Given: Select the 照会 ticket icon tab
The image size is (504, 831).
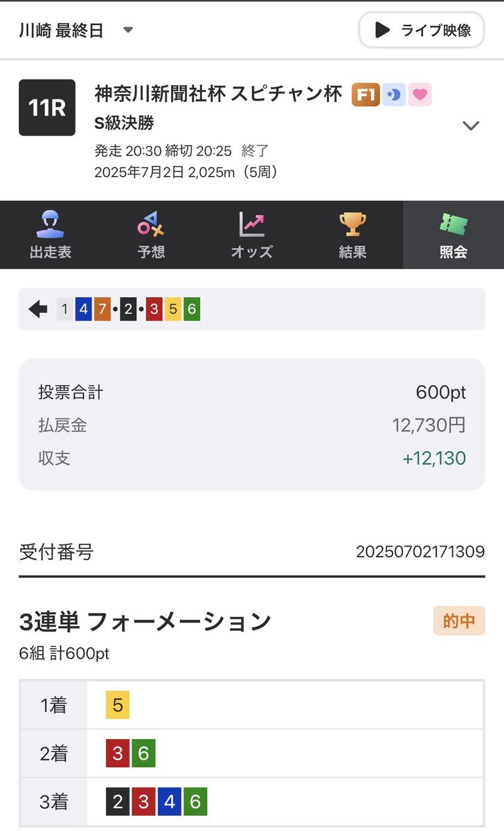Looking at the screenshot, I should tap(453, 235).
